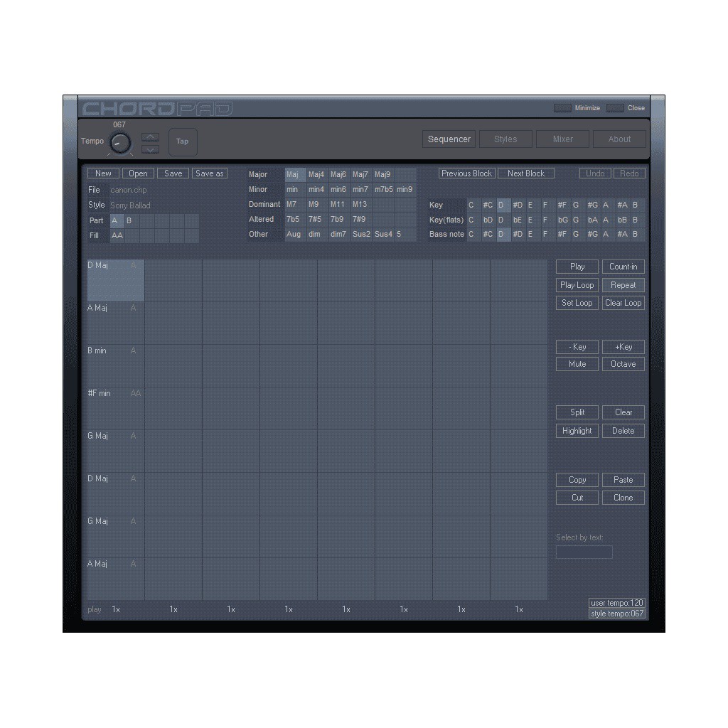728x728 pixels.
Task: Clone the selected chord block
Action: pos(623,498)
